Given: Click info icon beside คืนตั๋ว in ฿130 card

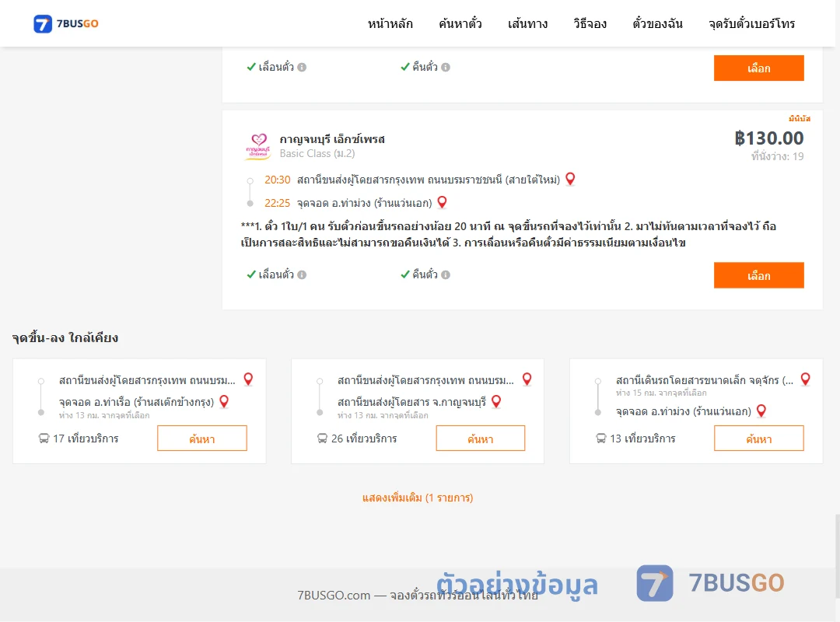Looking at the screenshot, I should point(446,274).
